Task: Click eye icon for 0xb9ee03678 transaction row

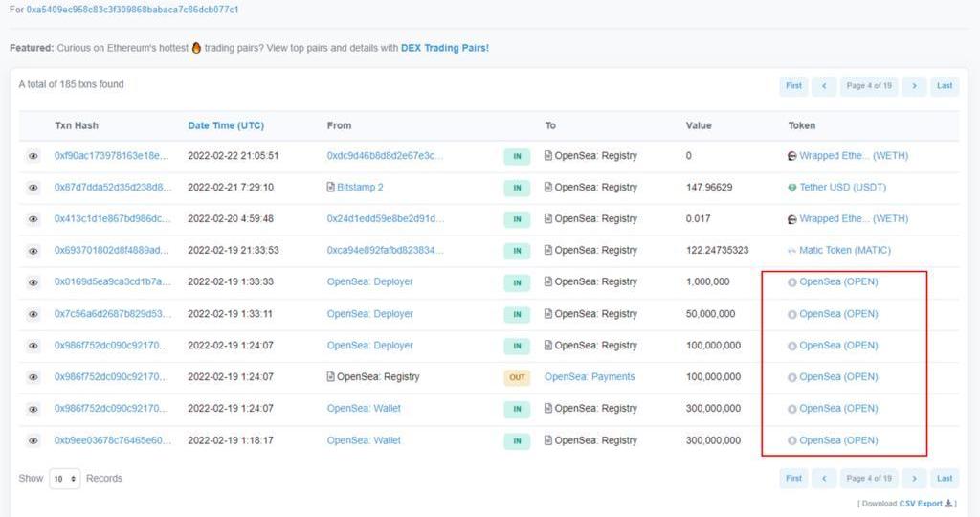Action: pyautogui.click(x=33, y=441)
